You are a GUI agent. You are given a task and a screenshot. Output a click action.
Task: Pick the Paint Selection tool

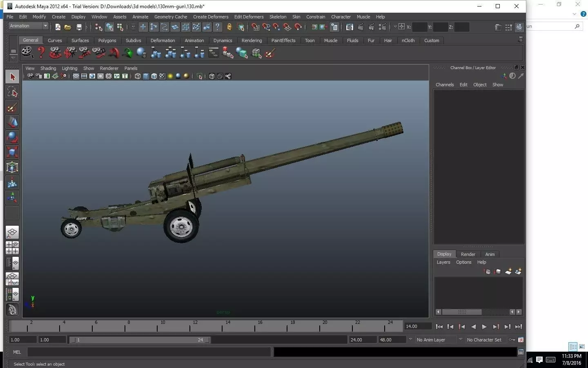point(12,107)
